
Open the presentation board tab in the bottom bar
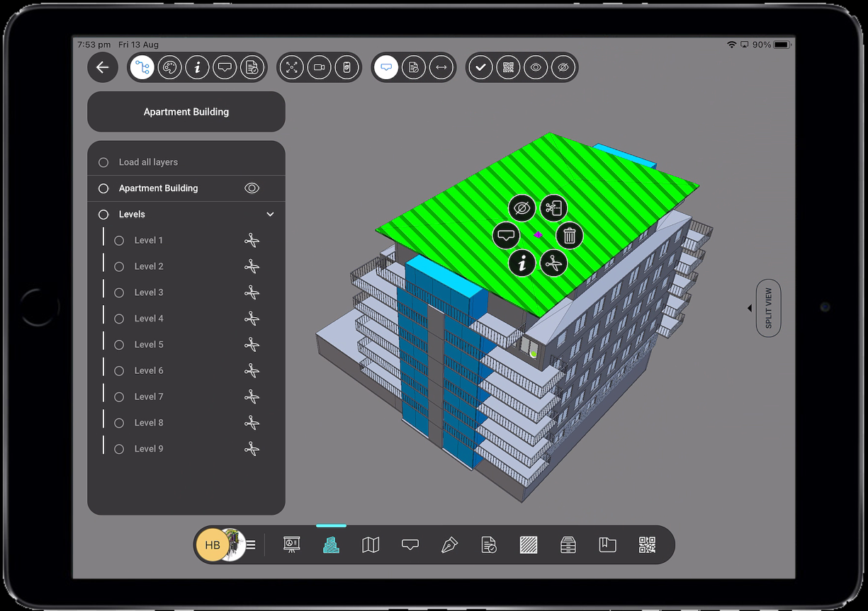(x=291, y=544)
